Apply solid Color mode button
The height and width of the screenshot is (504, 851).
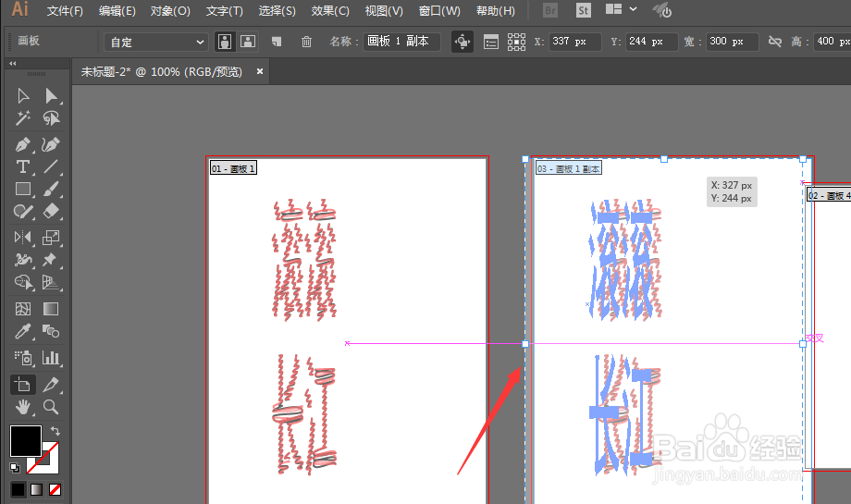tap(18, 489)
